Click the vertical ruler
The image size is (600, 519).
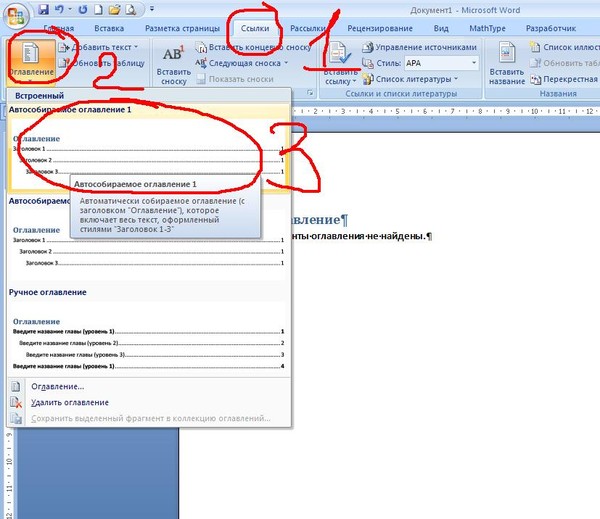point(9,474)
